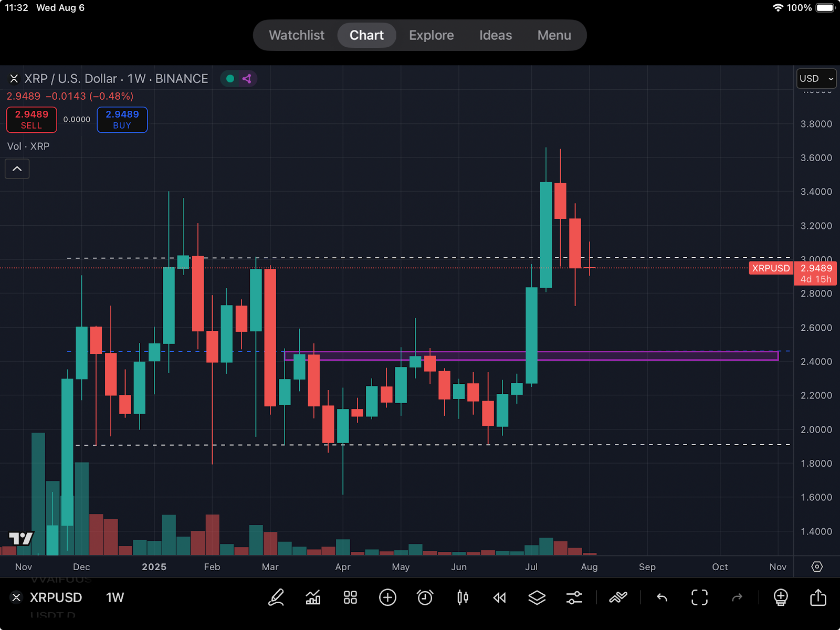Select the Vol · XRP indicator label
840x630 pixels.
28,146
